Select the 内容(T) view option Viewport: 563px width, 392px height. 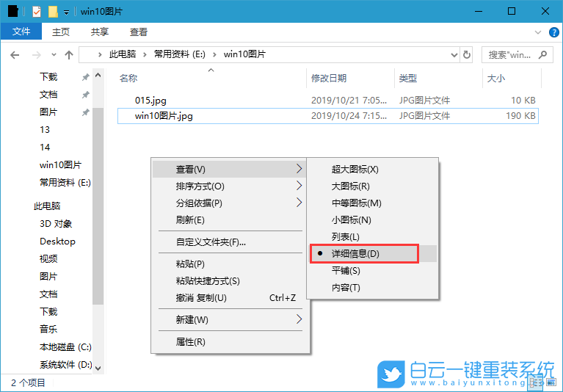pyautogui.click(x=373, y=288)
